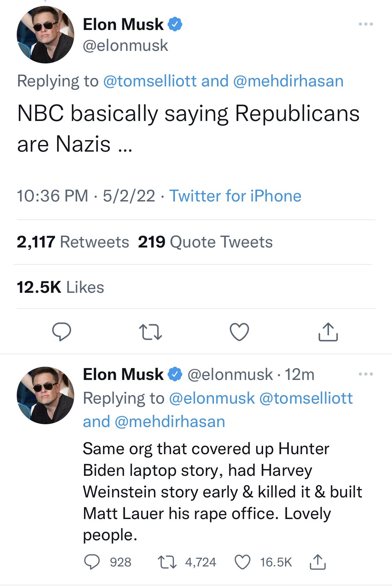Viewport: 392px width, 587px height.
Task: Open the large profile avatar at top
Action: click(45, 35)
